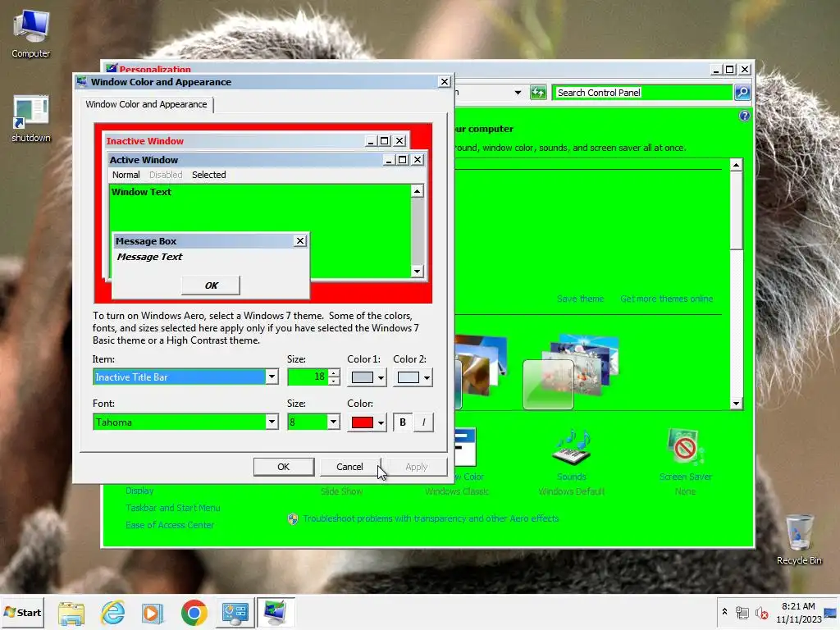The height and width of the screenshot is (630, 840).
Task: Open the Computer desktop icon
Action: pos(31,34)
